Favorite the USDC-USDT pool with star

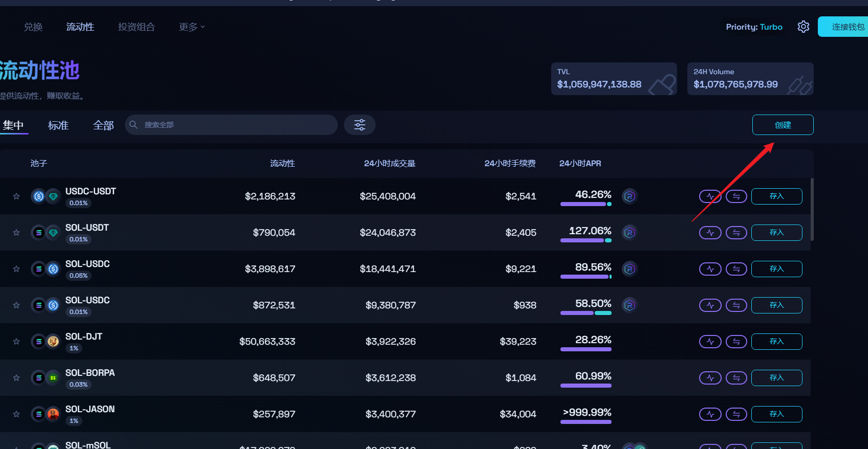(16, 196)
